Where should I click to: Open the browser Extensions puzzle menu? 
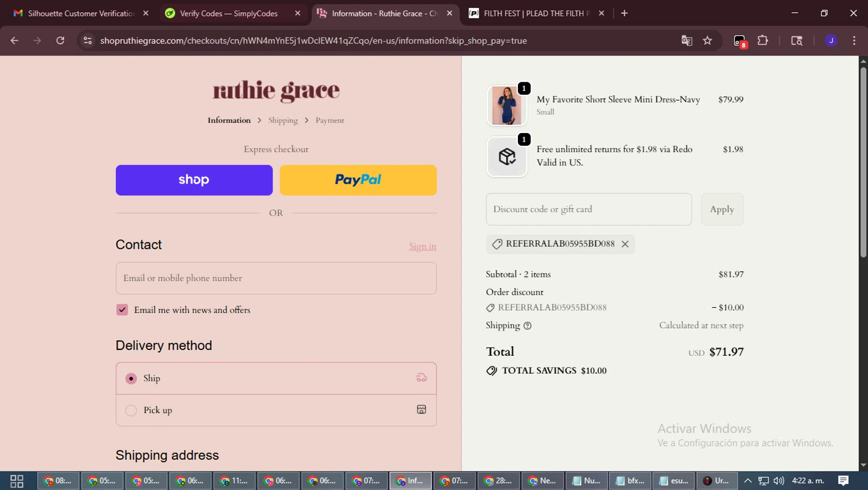tap(763, 40)
